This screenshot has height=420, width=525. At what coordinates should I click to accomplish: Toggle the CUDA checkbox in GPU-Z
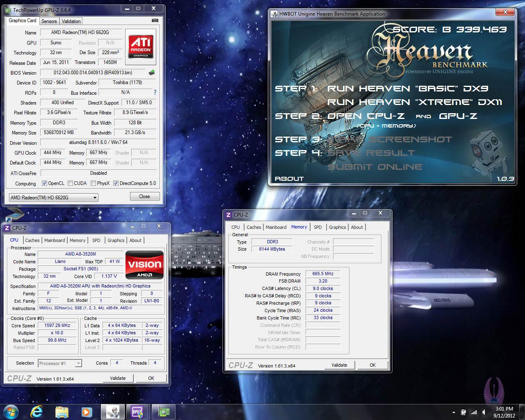(x=70, y=183)
